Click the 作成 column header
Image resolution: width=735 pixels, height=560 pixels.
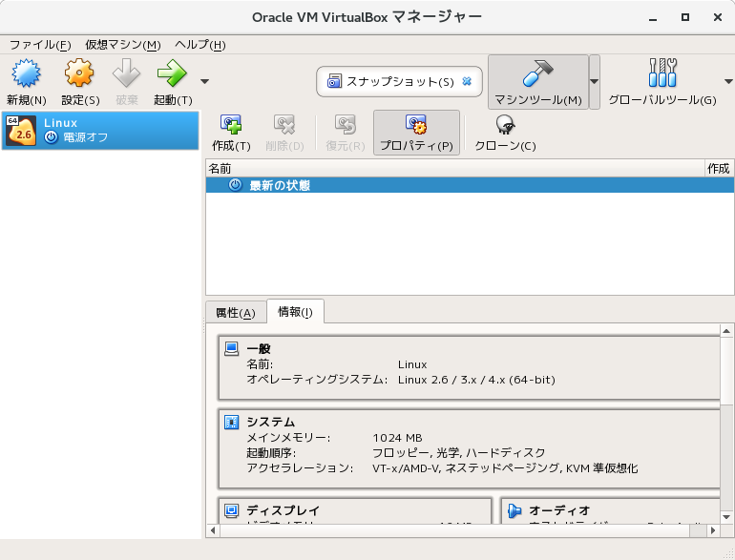(719, 168)
